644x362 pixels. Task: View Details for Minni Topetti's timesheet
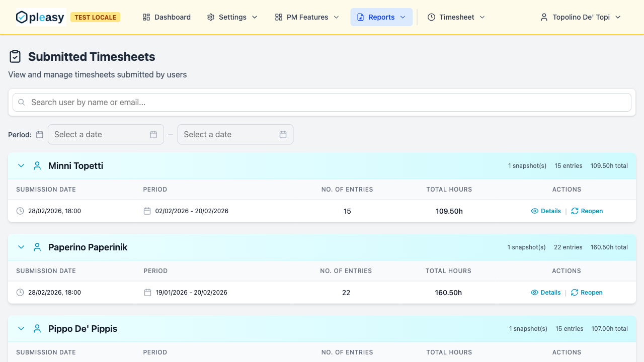[x=546, y=211]
